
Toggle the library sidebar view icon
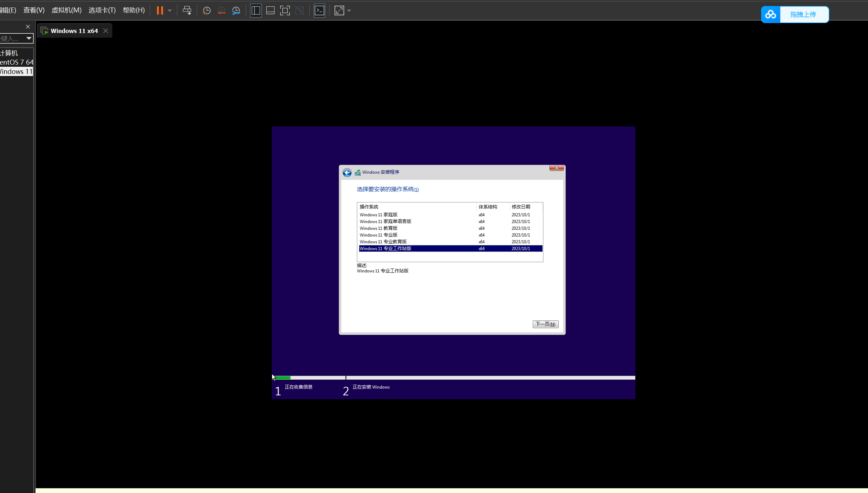point(256,11)
